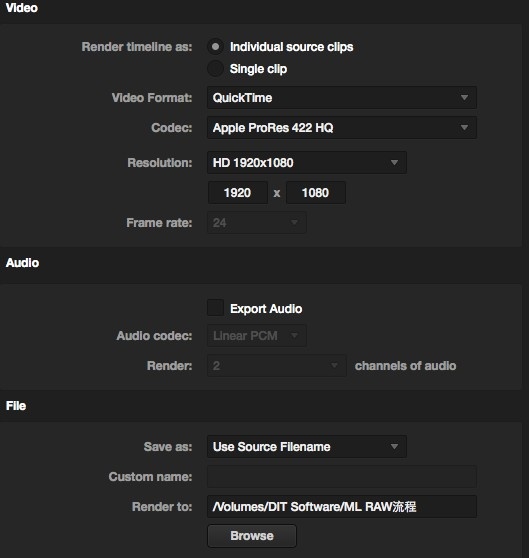Click the 'Render timeline as:' label
The width and height of the screenshot is (529, 558).
[137, 47]
